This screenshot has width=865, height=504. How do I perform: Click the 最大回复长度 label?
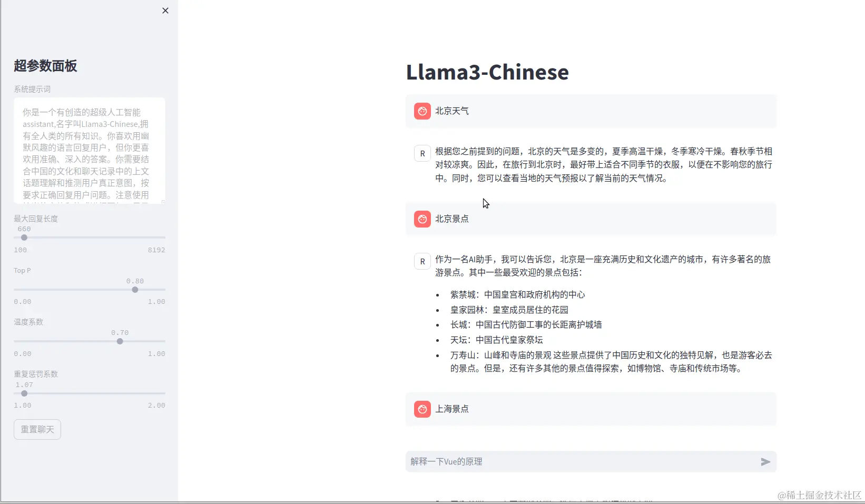[36, 219]
